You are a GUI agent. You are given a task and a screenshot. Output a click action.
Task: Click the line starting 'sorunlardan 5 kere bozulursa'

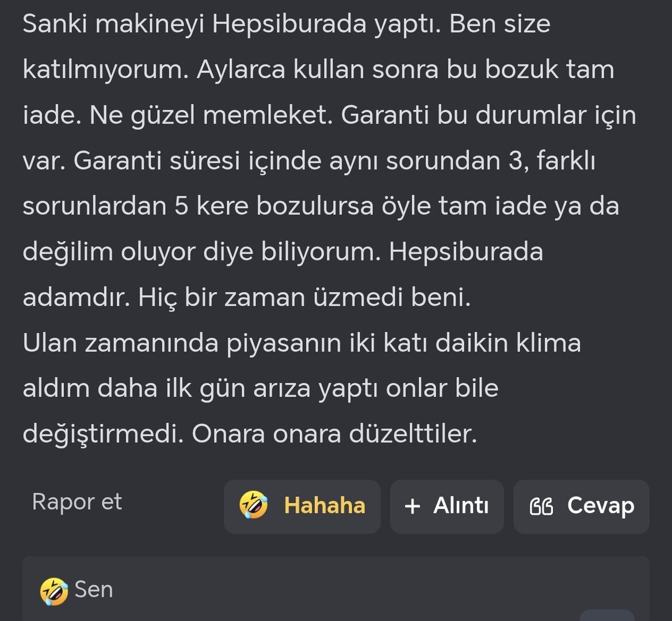[320, 206]
